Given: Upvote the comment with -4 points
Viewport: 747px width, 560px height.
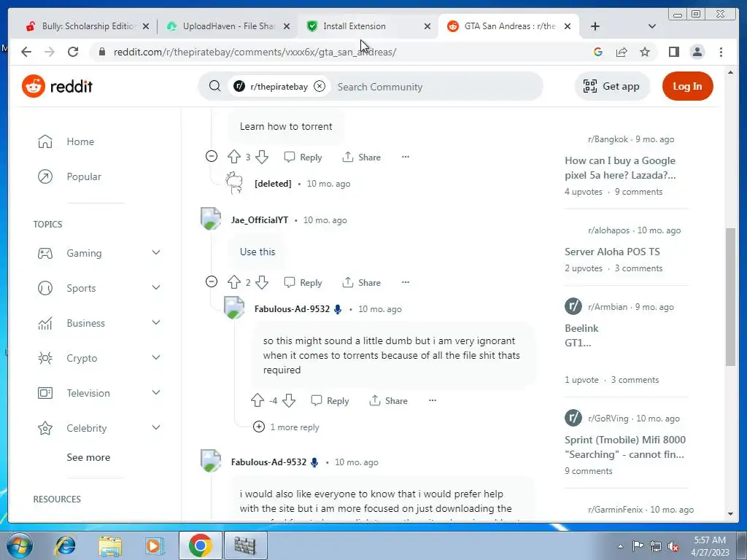Looking at the screenshot, I should click(x=258, y=400).
